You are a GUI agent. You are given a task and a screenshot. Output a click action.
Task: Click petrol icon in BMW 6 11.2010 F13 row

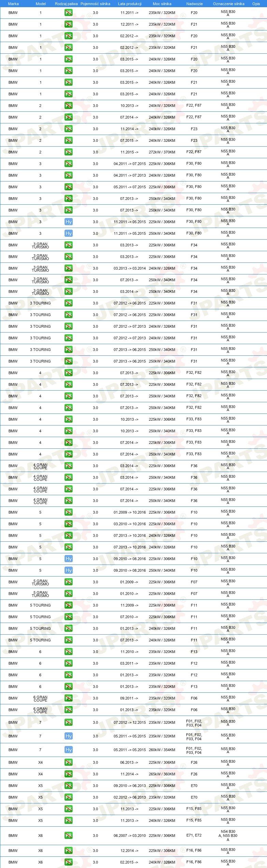click(x=68, y=652)
